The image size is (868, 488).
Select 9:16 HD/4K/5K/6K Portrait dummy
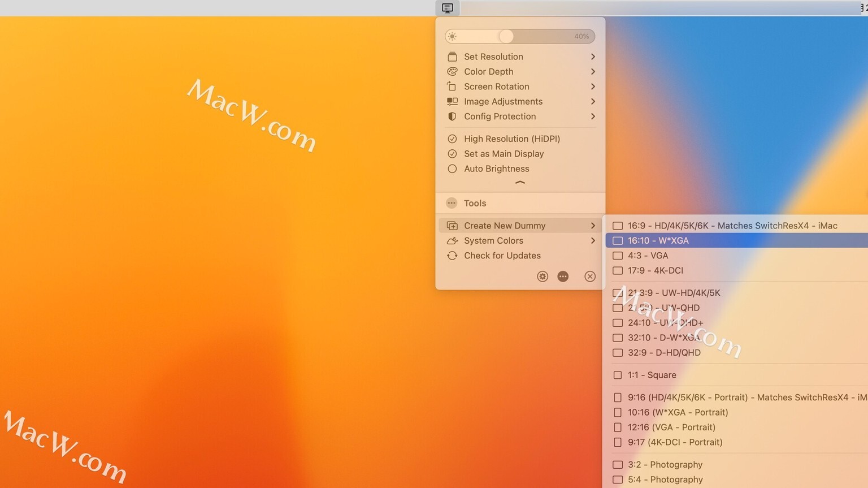click(737, 398)
